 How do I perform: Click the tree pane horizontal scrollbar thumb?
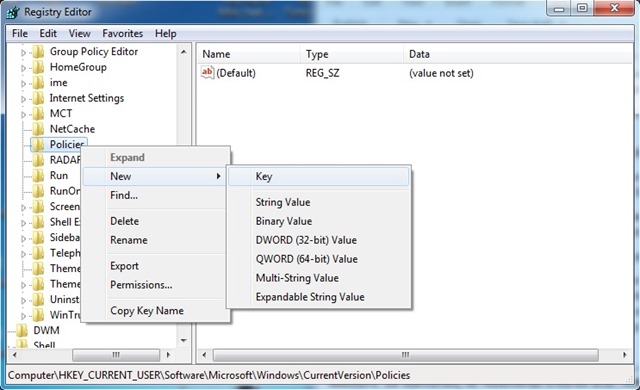pos(116,355)
